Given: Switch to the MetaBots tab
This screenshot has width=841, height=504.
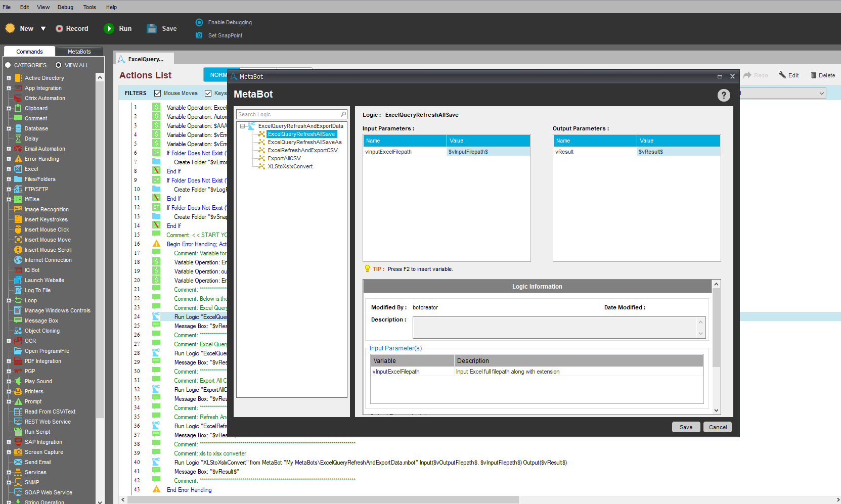Looking at the screenshot, I should pyautogui.click(x=79, y=52).
